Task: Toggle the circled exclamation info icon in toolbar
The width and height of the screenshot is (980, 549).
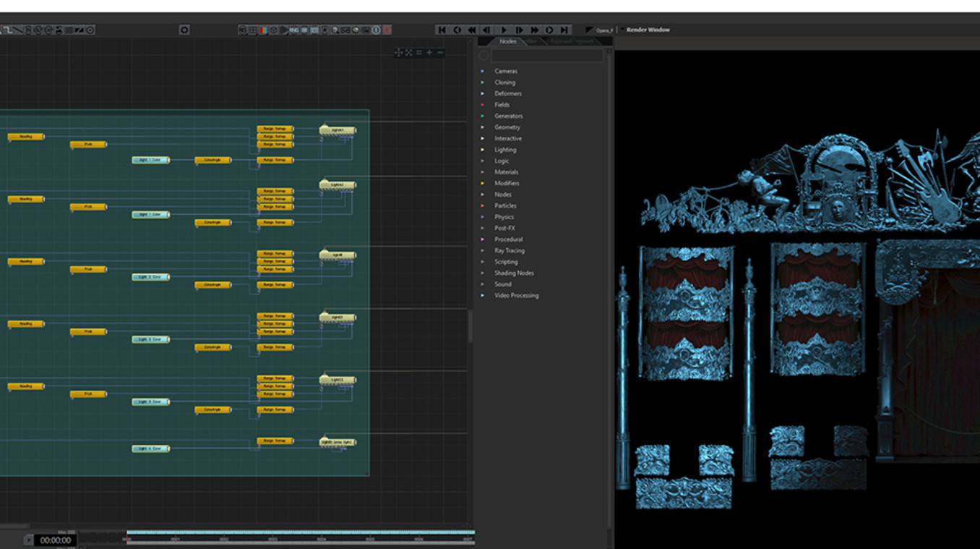Action: click(x=376, y=30)
